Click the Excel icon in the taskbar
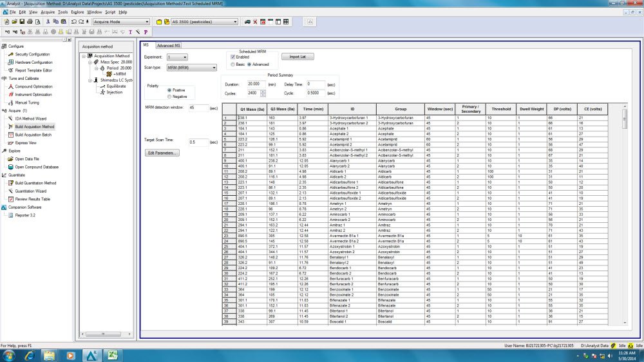Image resolution: width=644 pixels, height=362 pixels. tap(111, 355)
